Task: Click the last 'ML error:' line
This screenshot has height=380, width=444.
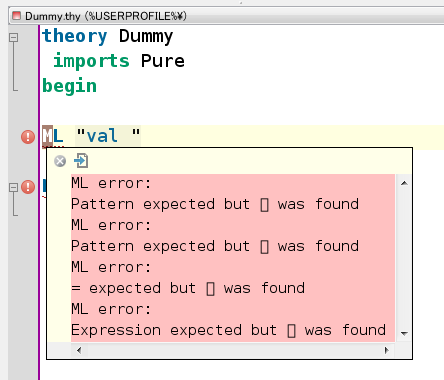Action: click(x=111, y=309)
